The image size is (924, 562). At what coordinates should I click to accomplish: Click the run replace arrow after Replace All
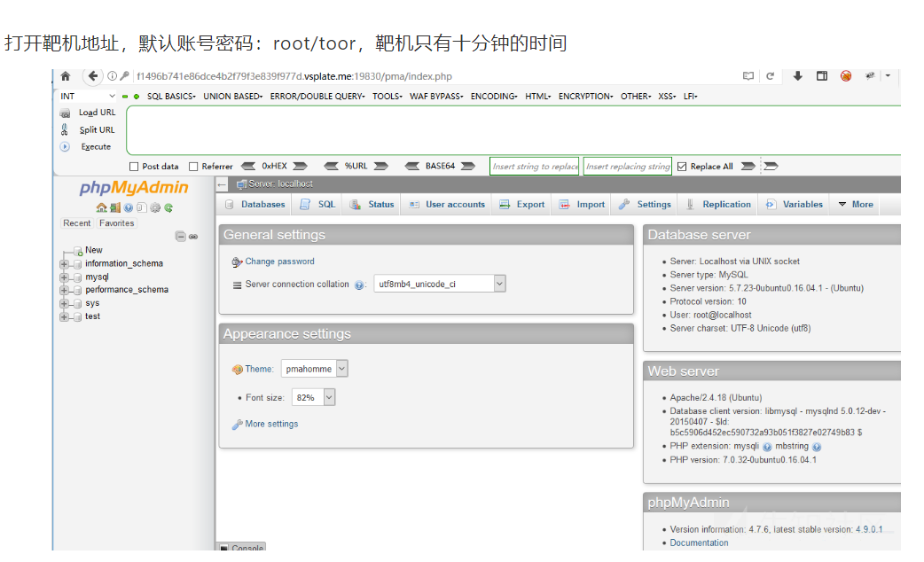click(x=748, y=166)
